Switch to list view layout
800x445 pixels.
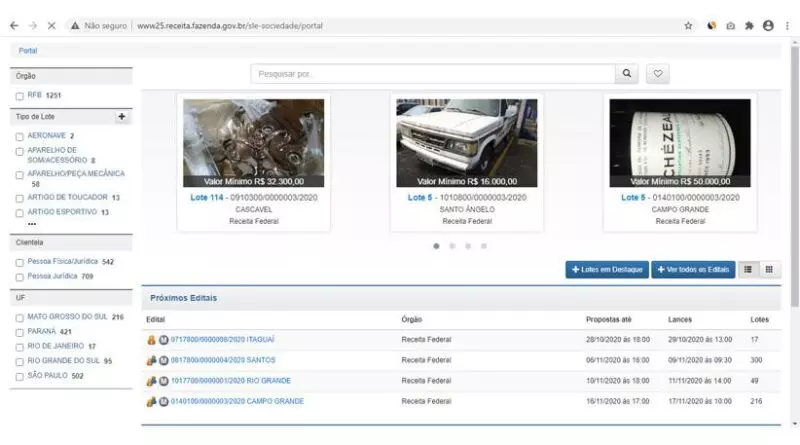pyautogui.click(x=749, y=269)
